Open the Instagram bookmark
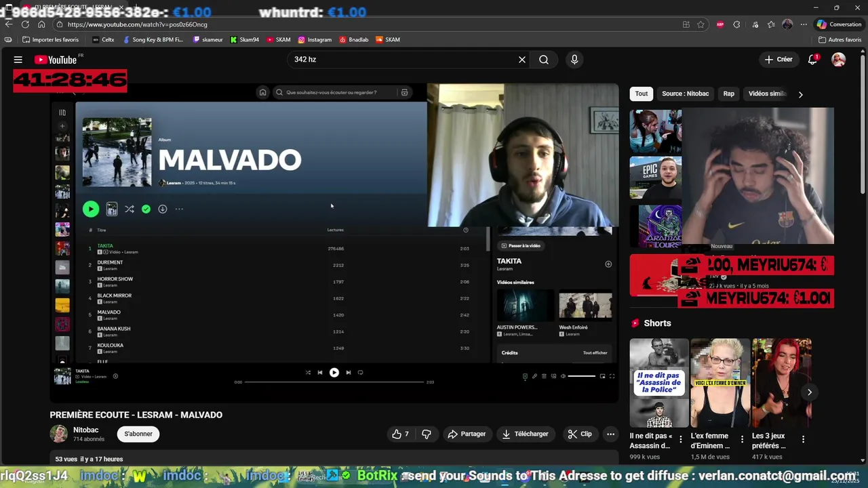The height and width of the screenshot is (488, 868). click(315, 40)
